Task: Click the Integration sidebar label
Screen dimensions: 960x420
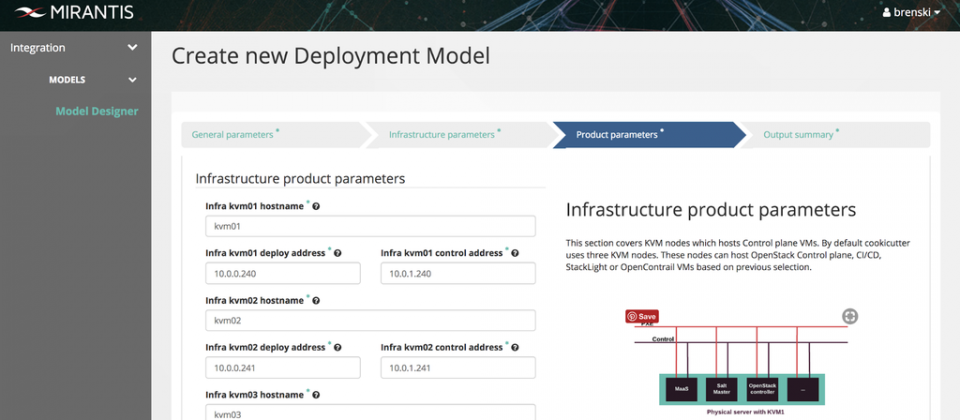Action: pos(38,48)
